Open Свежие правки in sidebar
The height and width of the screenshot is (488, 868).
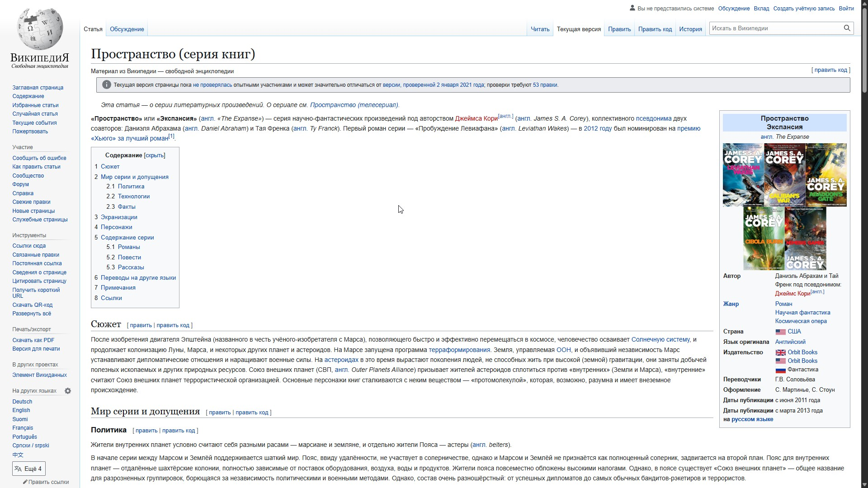coord(31,202)
